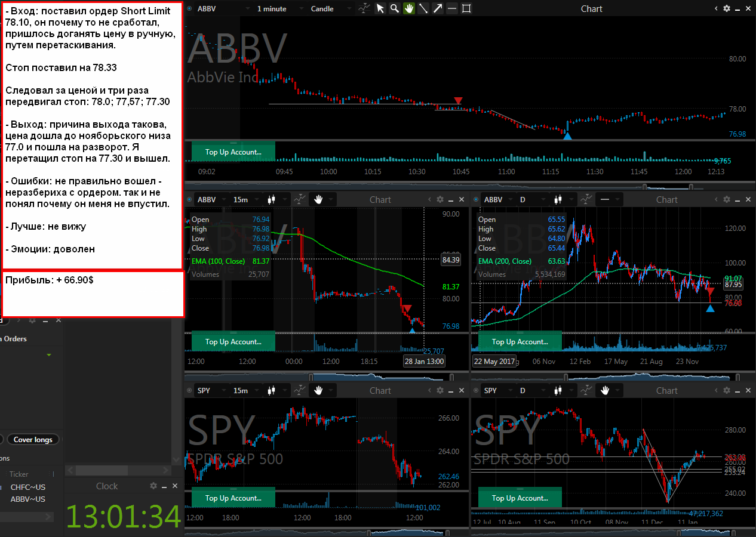This screenshot has width=756, height=537.
Task: Select the trend line drawing tool
Action: pyautogui.click(x=423, y=8)
